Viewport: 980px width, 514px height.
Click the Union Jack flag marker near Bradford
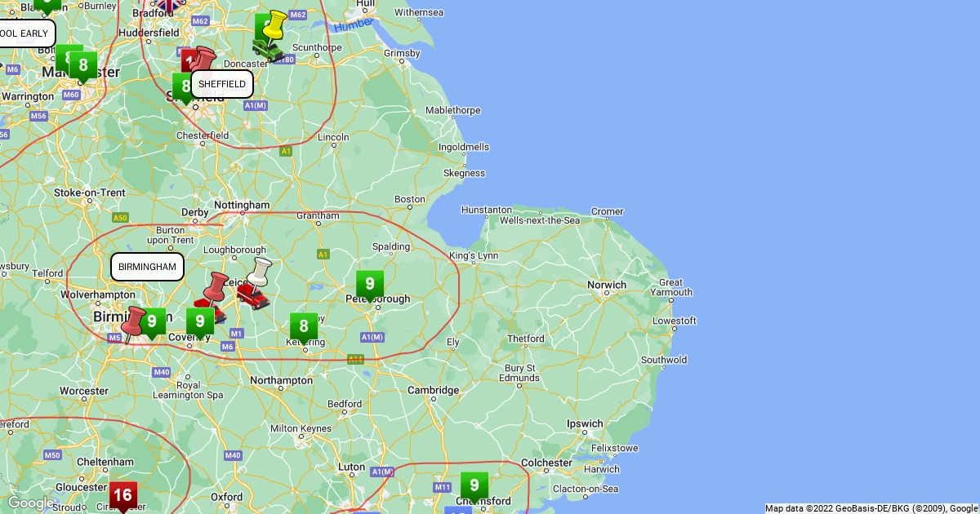coord(169,5)
